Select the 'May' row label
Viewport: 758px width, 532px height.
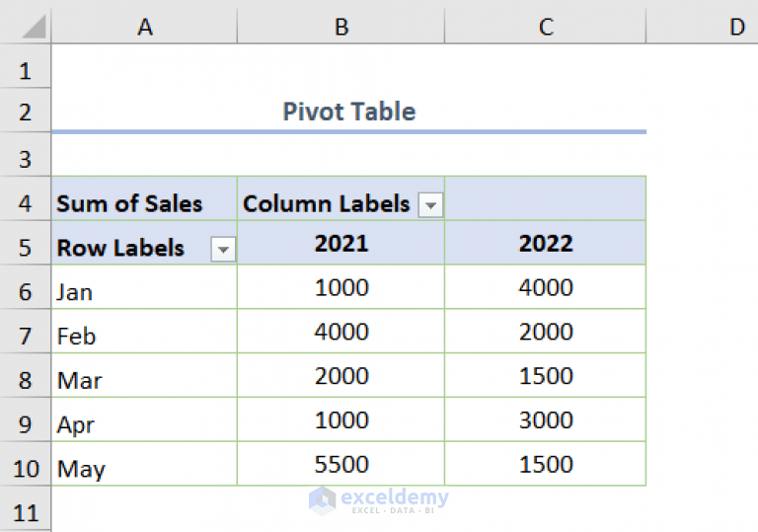(144, 464)
